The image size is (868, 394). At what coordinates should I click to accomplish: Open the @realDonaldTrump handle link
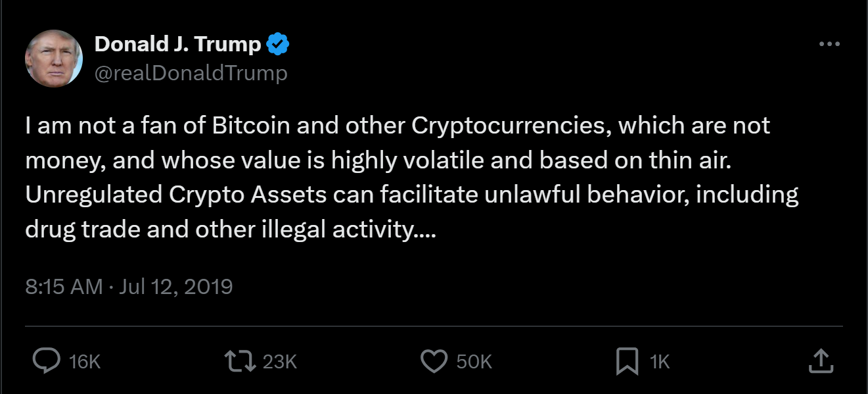click(x=191, y=73)
